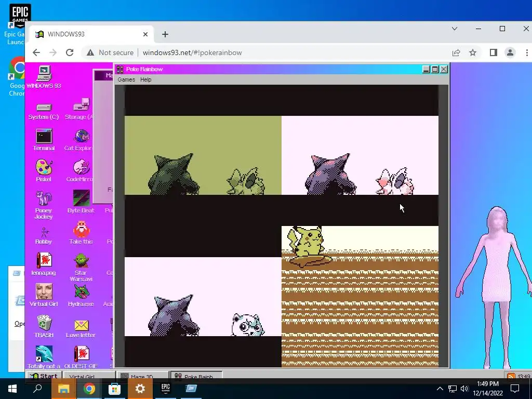Launch the Robby icon
Viewport: 532px width, 399px height.
tap(44, 235)
